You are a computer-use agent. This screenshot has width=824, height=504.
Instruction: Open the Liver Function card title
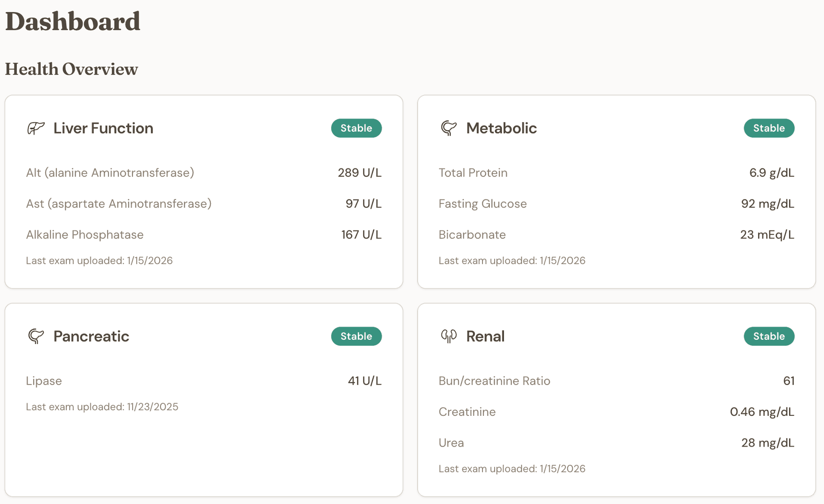tap(103, 128)
